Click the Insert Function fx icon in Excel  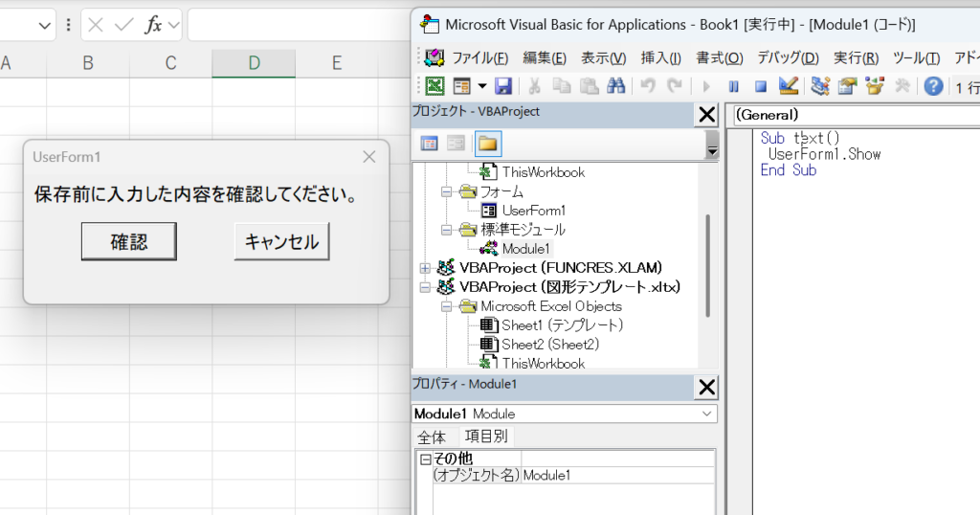[x=153, y=25]
